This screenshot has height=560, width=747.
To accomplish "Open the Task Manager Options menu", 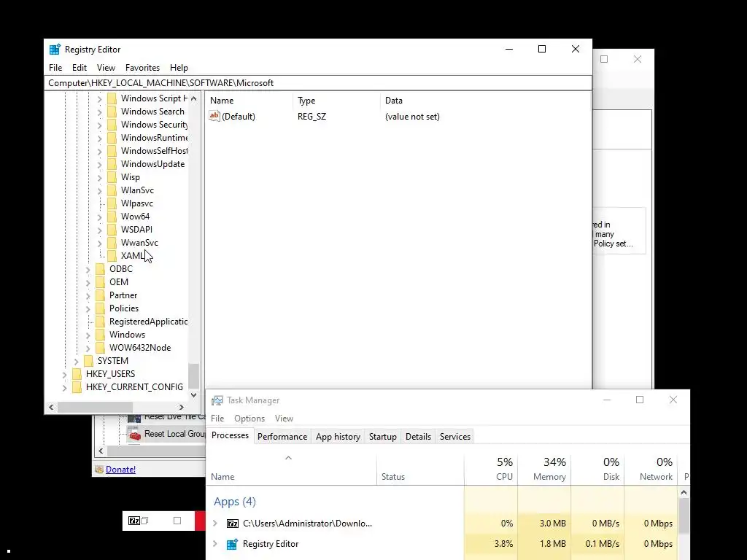I will tap(249, 419).
